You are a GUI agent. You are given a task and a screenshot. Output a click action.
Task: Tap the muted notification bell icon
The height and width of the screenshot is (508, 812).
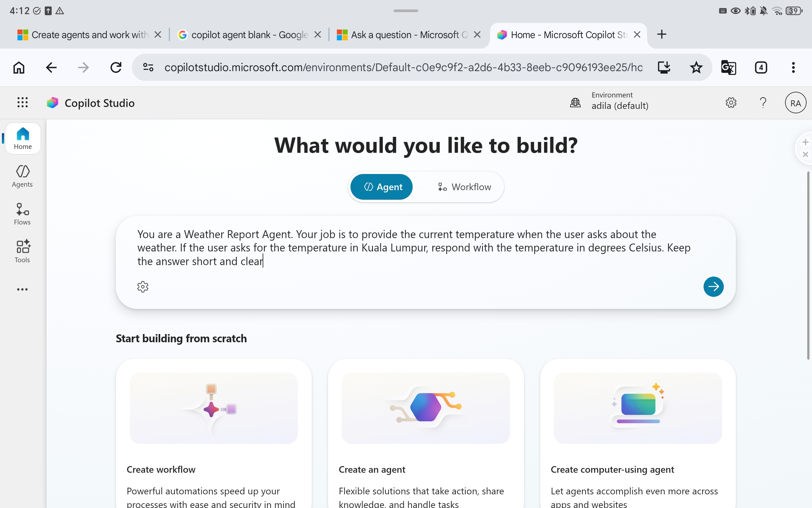[764, 11]
